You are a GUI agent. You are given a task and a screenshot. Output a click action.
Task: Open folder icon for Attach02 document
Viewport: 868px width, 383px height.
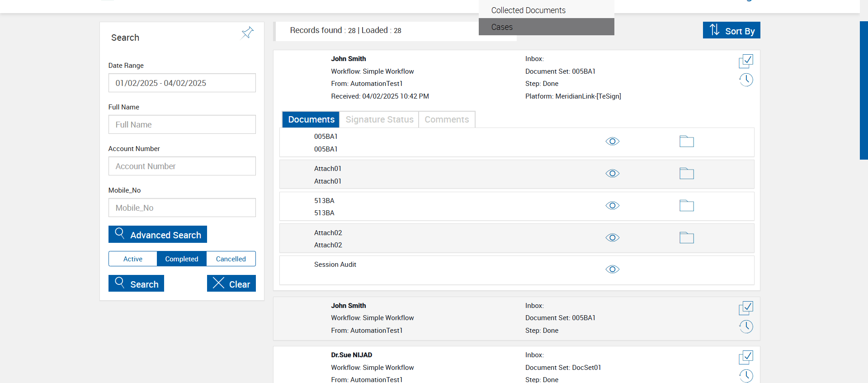point(686,238)
